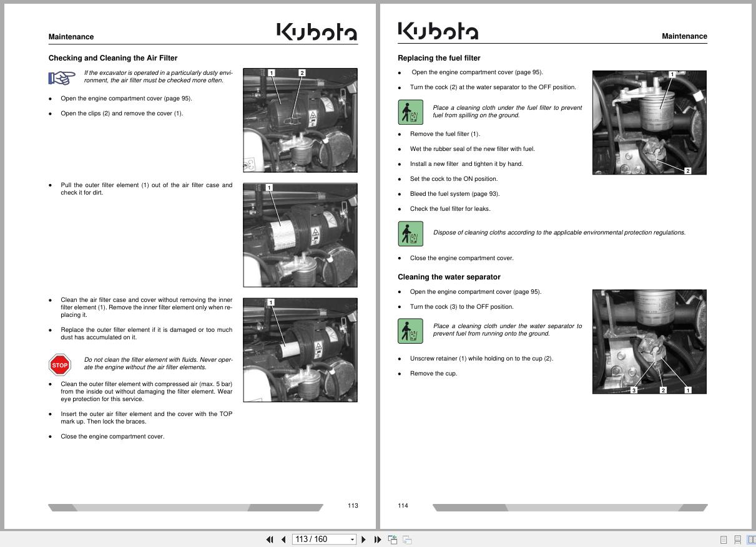756x547 pixels.
Task: Click text 'Turn the cock (2) at the water separator'
Action: (493, 87)
